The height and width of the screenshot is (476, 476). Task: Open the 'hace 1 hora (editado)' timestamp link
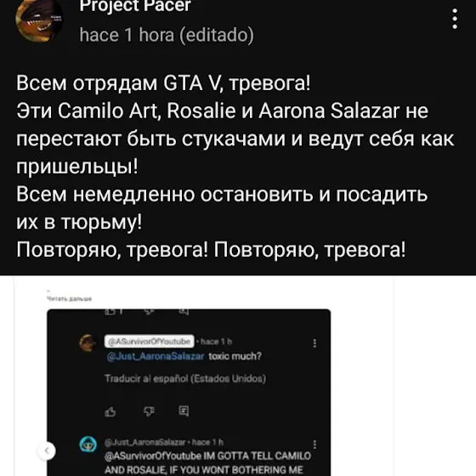pos(167,35)
